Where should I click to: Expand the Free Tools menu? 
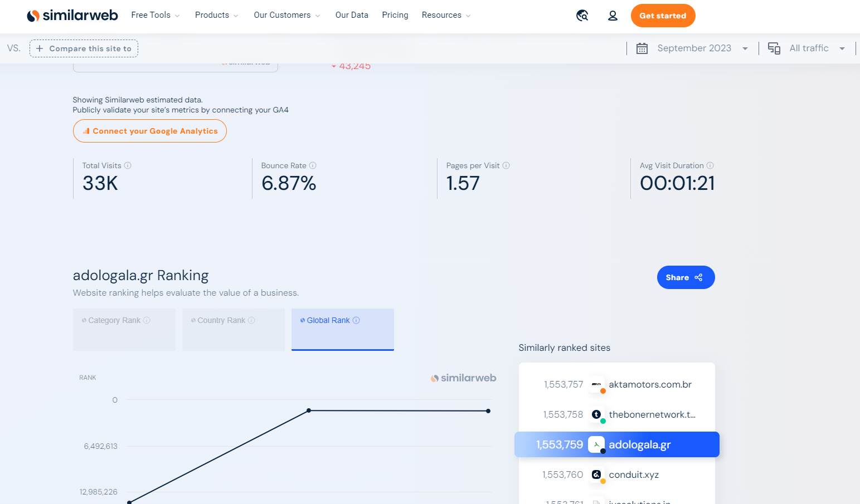[156, 15]
